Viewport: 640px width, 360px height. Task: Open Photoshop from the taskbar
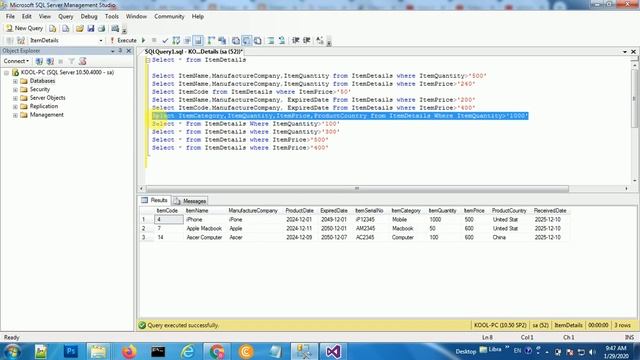[x=71, y=351]
